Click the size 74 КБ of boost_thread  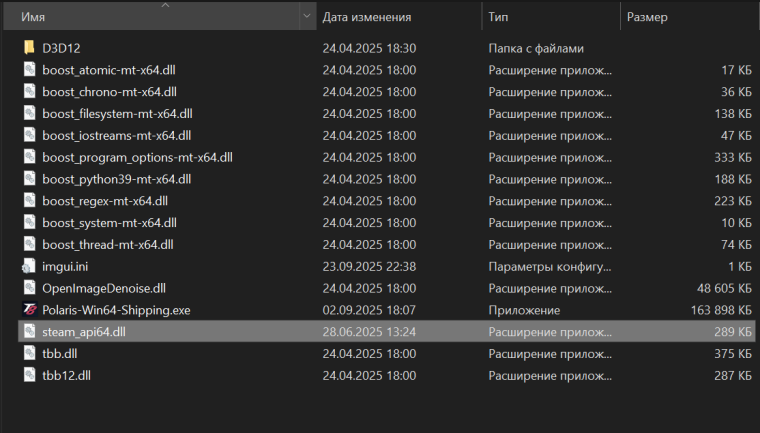(736, 245)
